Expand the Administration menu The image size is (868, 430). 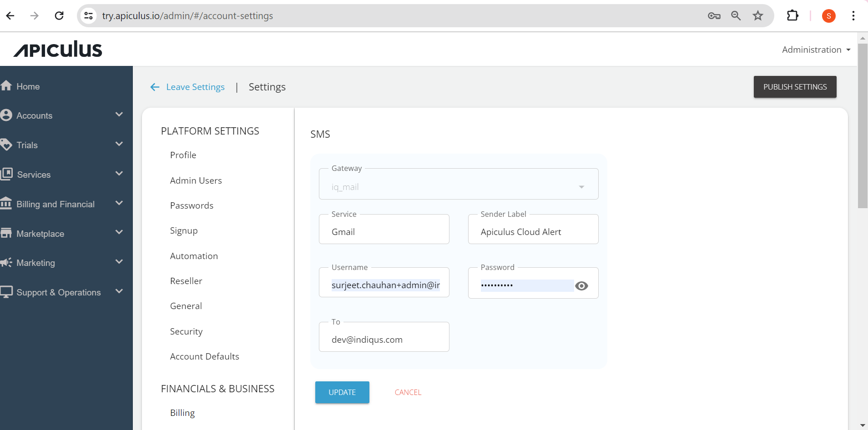click(x=815, y=50)
